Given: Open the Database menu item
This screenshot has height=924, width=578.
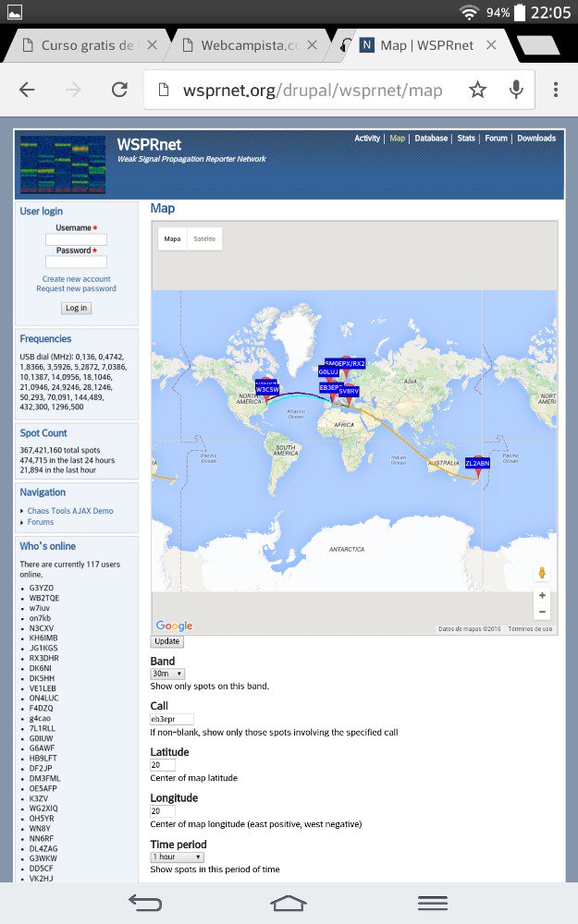Looking at the screenshot, I should point(431,139).
